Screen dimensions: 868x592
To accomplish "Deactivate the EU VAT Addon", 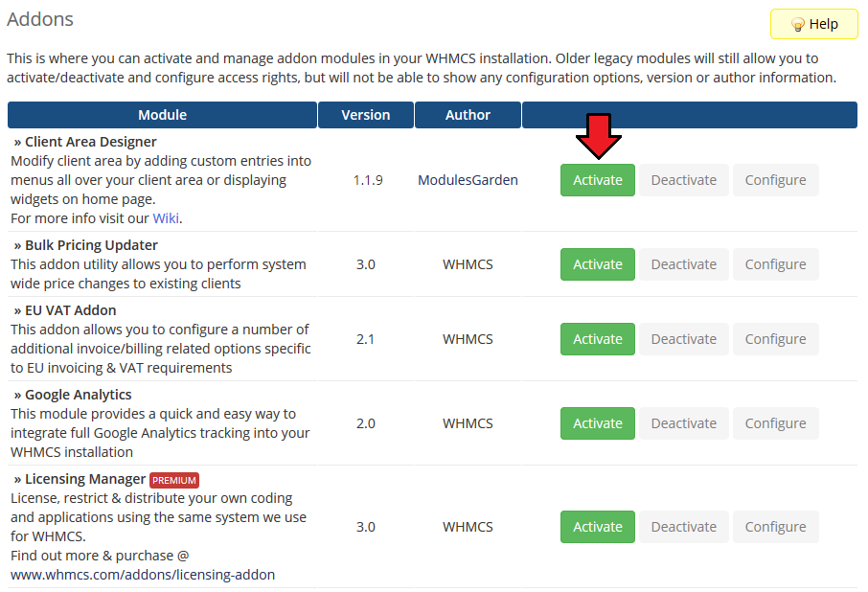I will (684, 339).
